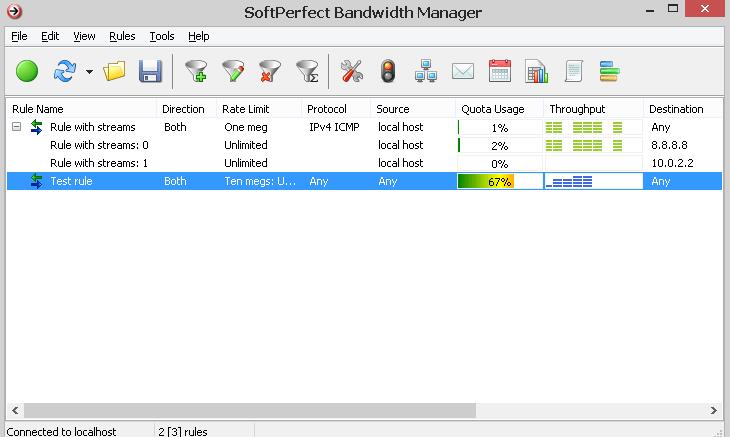730x437 pixels.
Task: Click 'Unlimited' in Rule with streams: 0 row
Action: 246,145
